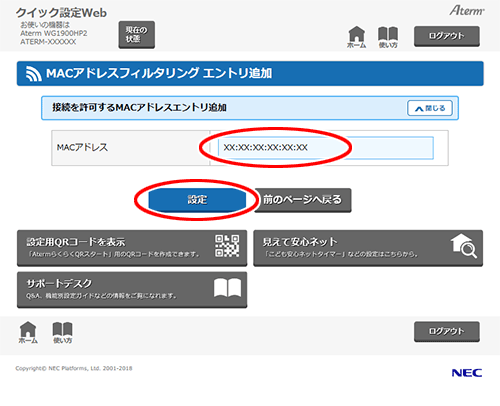Click the footer Home icon
This screenshot has height=406, width=500.
point(28,332)
